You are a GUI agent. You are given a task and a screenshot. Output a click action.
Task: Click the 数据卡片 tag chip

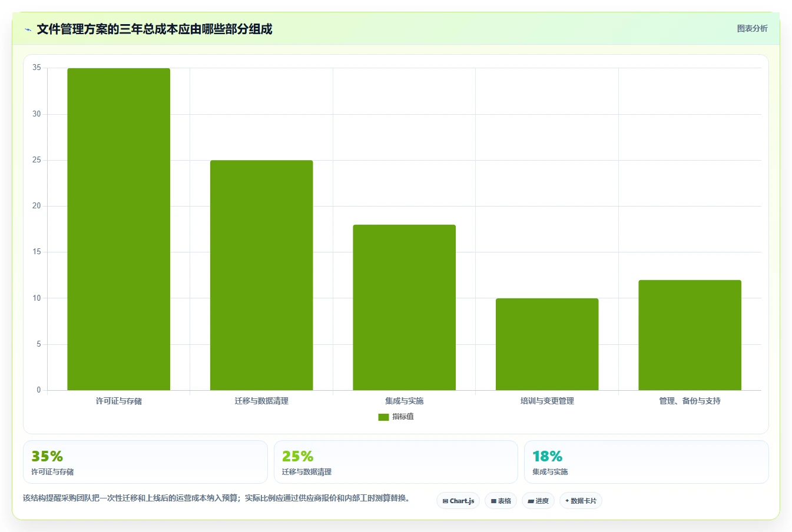tap(581, 501)
